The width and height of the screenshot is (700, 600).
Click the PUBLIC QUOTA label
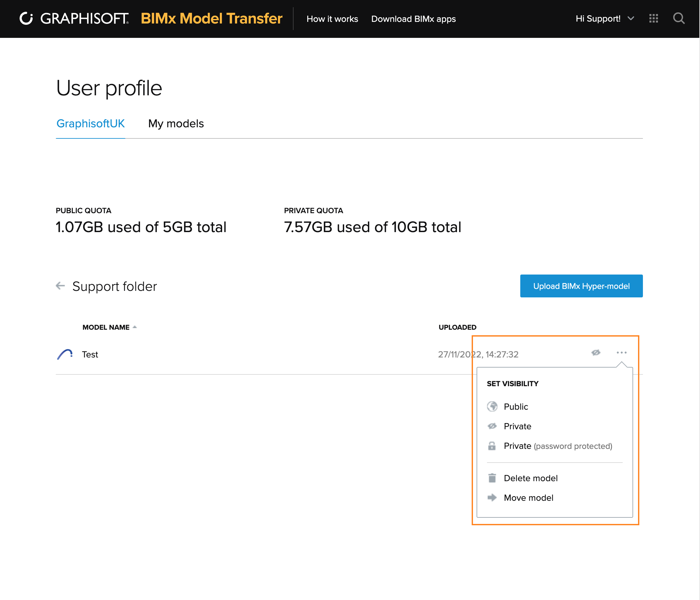84,211
